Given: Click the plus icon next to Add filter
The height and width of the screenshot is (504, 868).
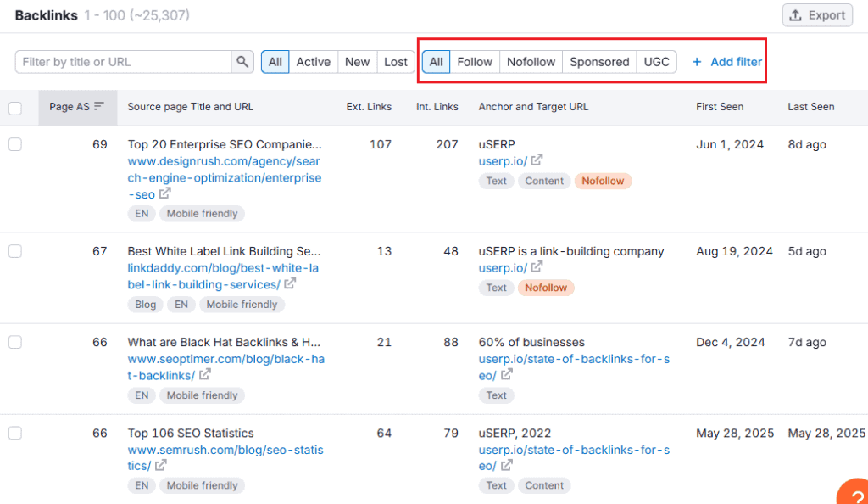Looking at the screenshot, I should [x=695, y=61].
